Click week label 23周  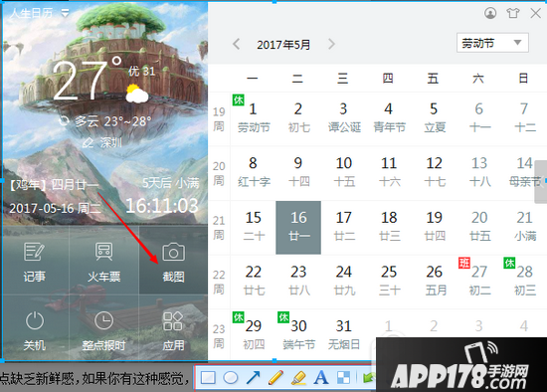[x=219, y=336]
